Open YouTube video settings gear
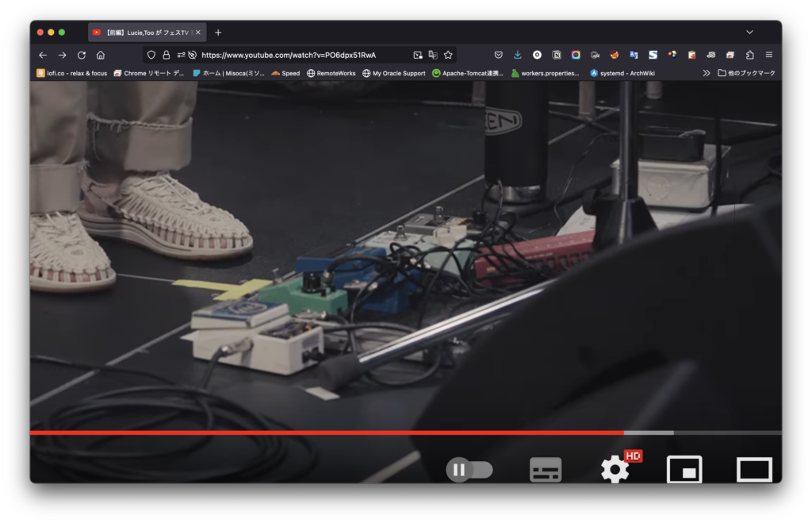Image resolution: width=812 pixels, height=523 pixels. 615,470
